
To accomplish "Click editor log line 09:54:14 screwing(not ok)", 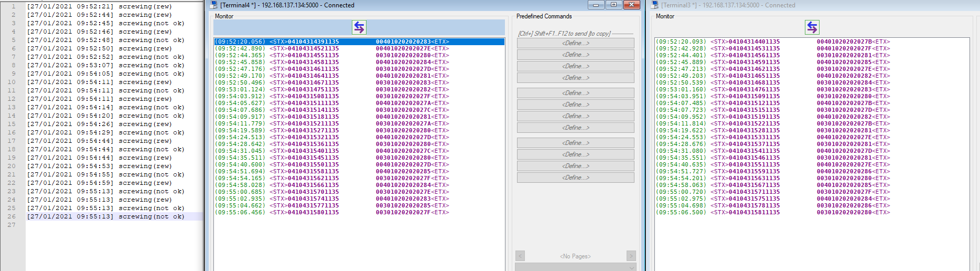I will (106, 107).
